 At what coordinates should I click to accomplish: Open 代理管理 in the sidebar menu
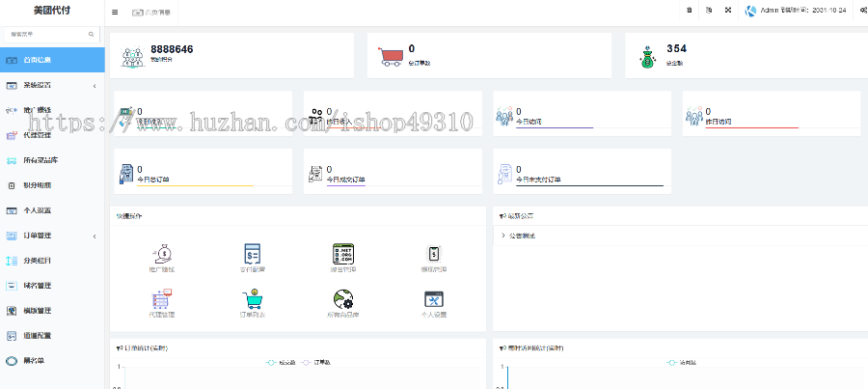[52, 135]
